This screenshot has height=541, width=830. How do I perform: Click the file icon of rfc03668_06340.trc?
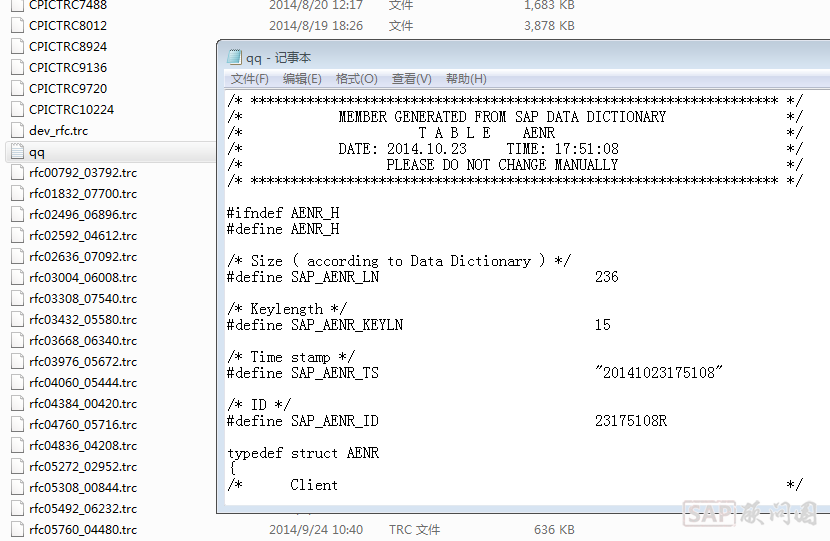point(17,340)
